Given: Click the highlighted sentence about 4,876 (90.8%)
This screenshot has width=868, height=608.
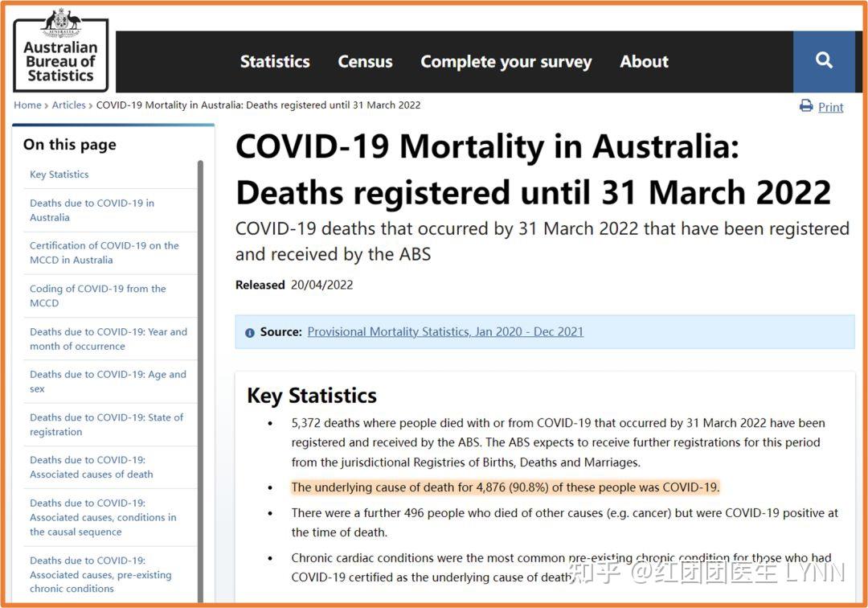Looking at the screenshot, I should click(505, 488).
